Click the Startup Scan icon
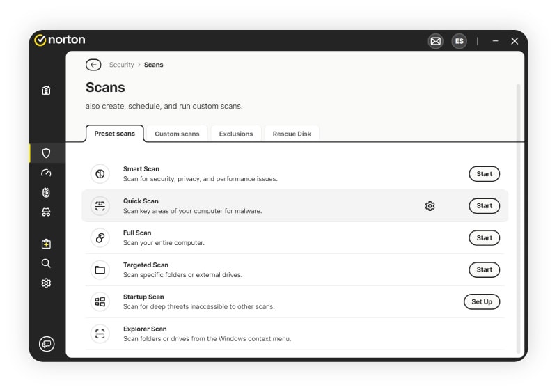 (100, 301)
